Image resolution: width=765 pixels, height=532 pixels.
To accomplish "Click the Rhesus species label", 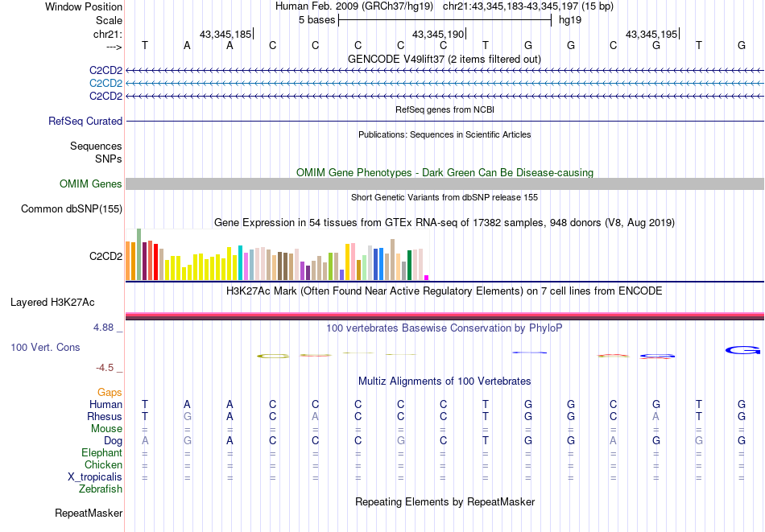I will pos(105,416).
